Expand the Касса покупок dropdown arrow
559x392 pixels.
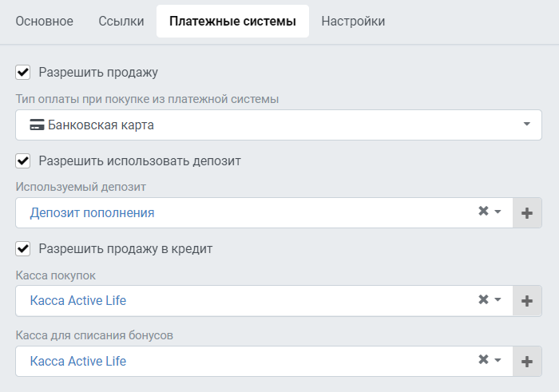point(498,299)
